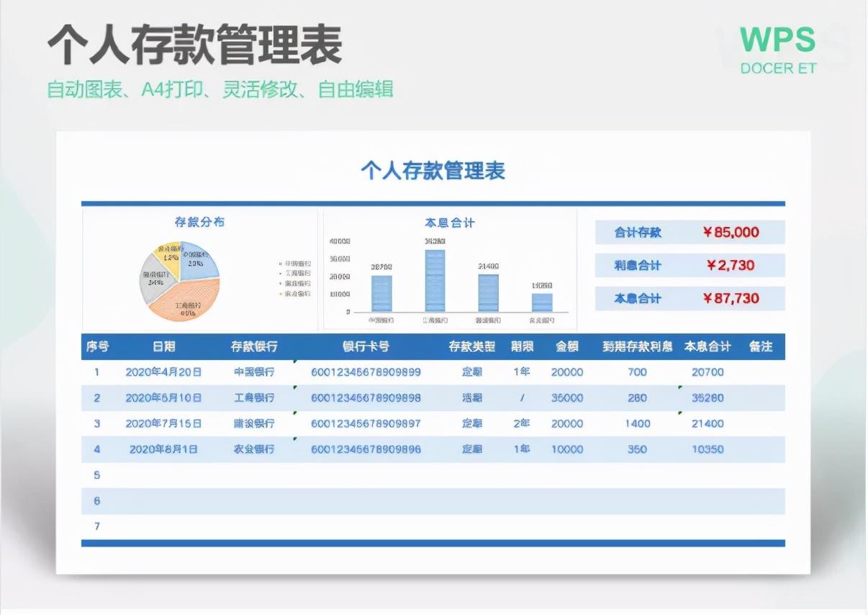The width and height of the screenshot is (868, 615).
Task: Click the 到期存款利息 column header
Action: pos(637,346)
